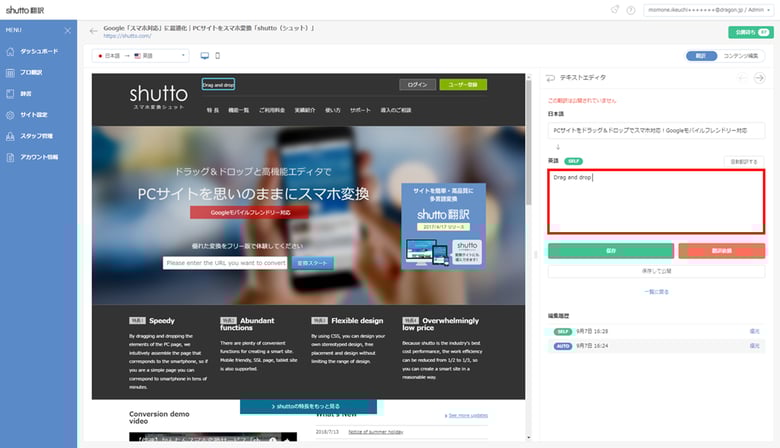Click the book icon in the sidebar
Screen dimensions: 780x448
(10, 93)
